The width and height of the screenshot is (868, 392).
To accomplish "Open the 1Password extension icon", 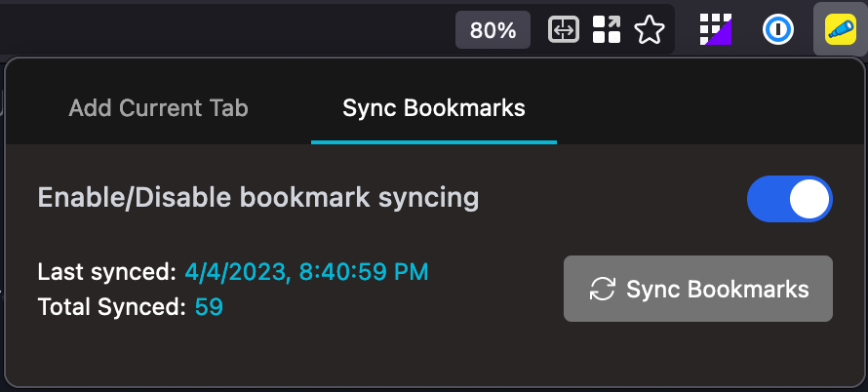I will point(777,30).
